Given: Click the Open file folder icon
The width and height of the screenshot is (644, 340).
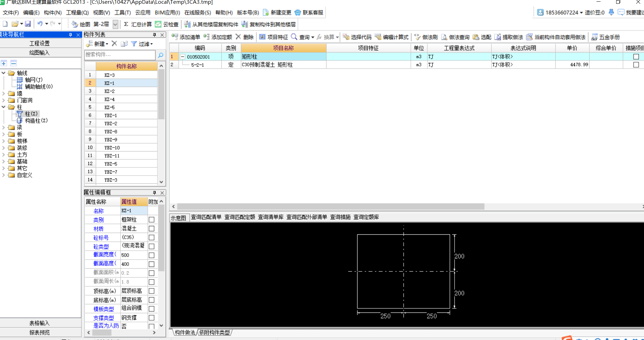Looking at the screenshot, I should [x=15, y=24].
